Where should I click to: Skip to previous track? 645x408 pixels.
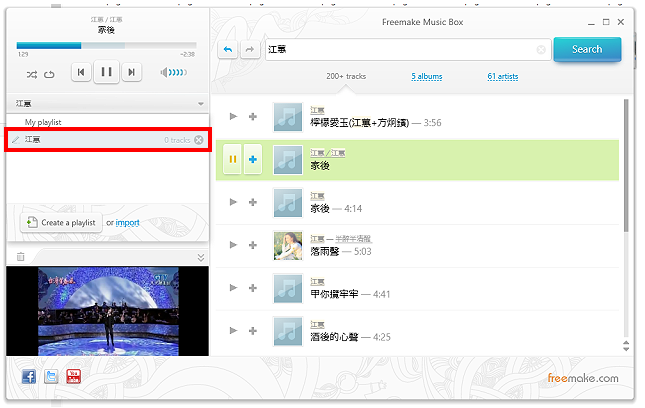click(81, 72)
